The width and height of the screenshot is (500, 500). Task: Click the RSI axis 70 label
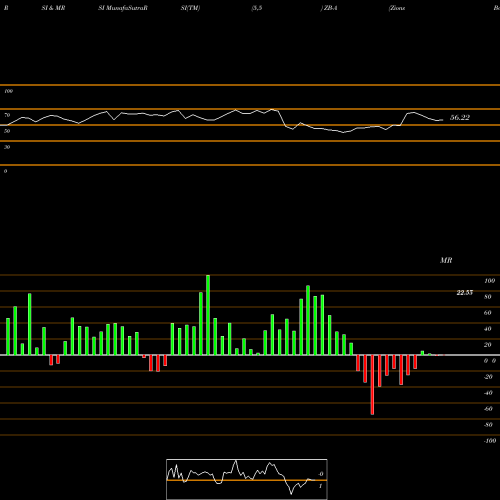point(7,115)
